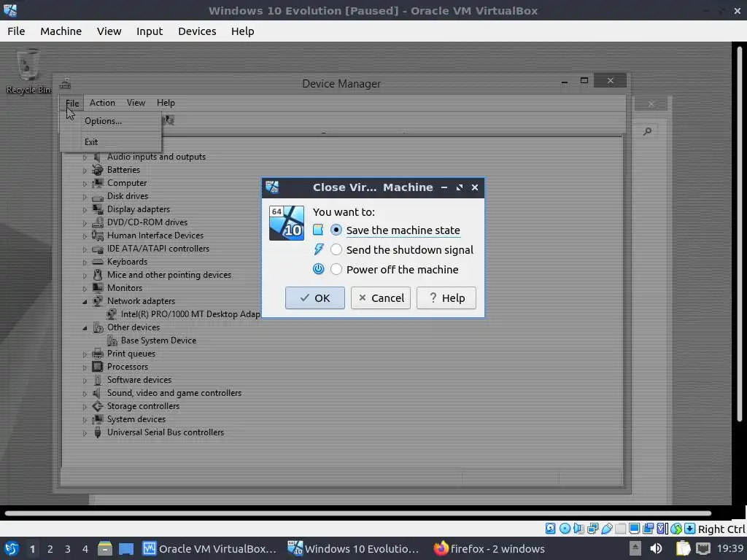Image resolution: width=747 pixels, height=560 pixels.
Task: Select Human Interface Devices row
Action: pos(148,236)
